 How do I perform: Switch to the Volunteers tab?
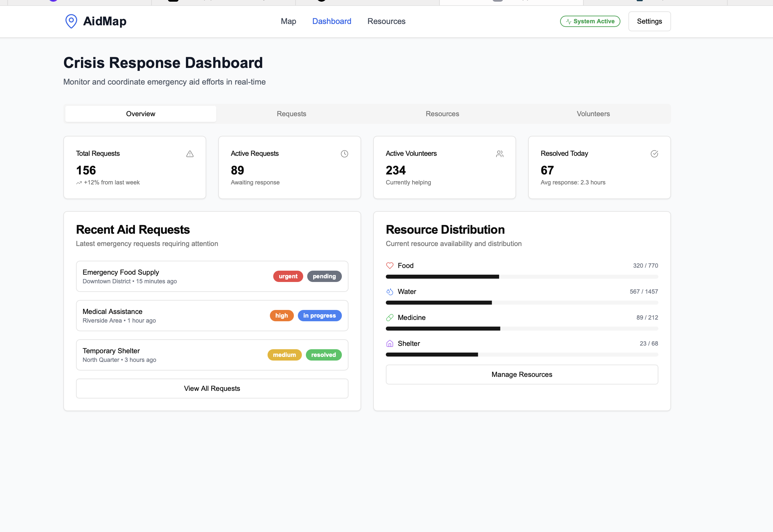[593, 114]
